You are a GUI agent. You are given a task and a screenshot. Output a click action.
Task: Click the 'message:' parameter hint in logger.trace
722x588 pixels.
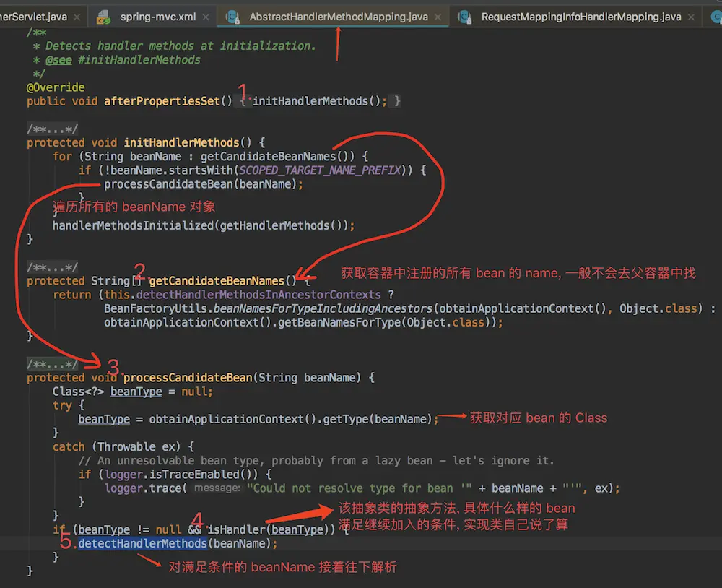point(217,488)
